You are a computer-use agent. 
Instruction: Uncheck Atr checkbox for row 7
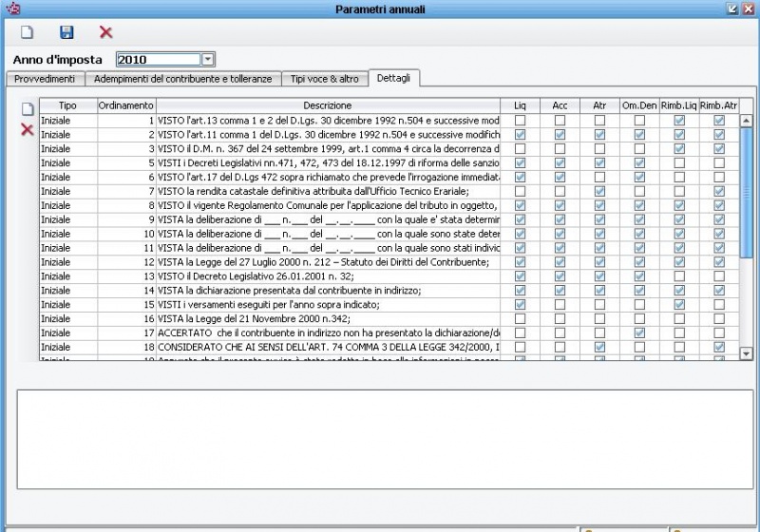click(599, 191)
